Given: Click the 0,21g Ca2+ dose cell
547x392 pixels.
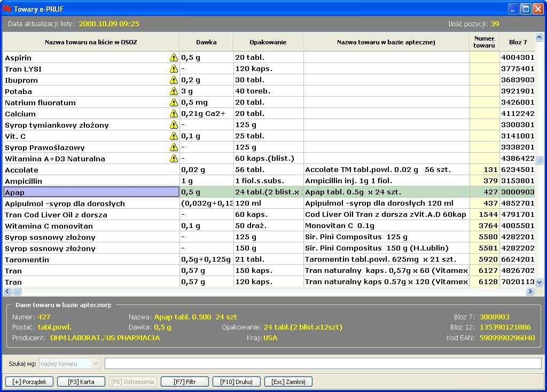Looking at the screenshot, I should pos(207,113).
